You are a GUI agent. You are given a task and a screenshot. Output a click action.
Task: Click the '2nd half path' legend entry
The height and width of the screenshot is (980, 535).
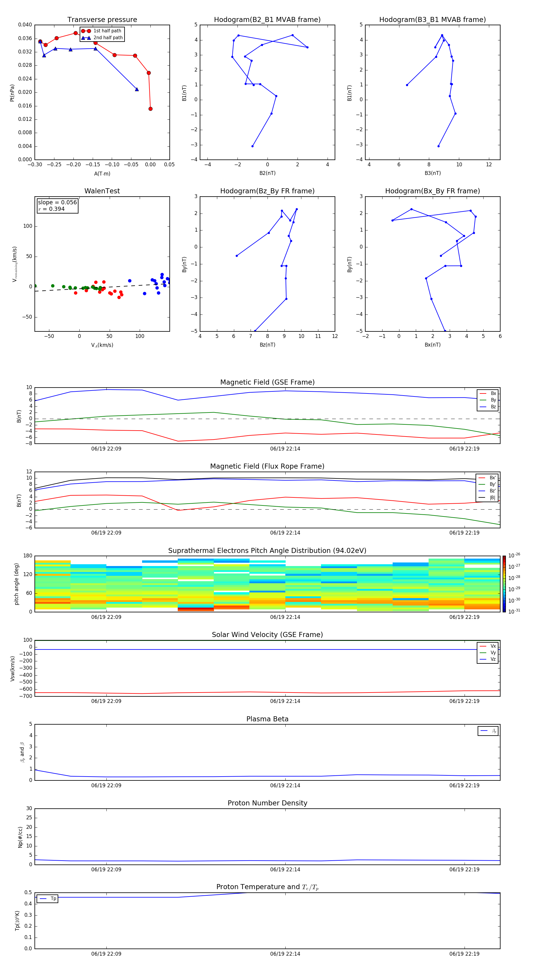(102, 38)
